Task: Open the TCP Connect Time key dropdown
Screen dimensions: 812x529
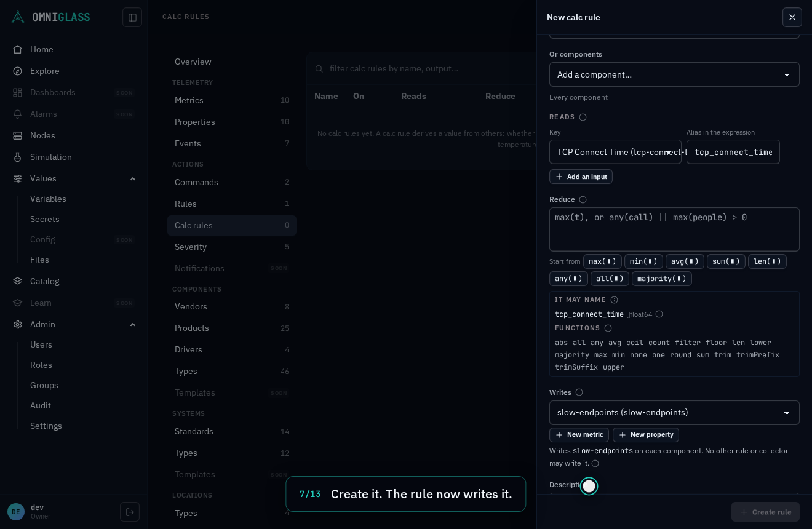Action: tap(615, 152)
